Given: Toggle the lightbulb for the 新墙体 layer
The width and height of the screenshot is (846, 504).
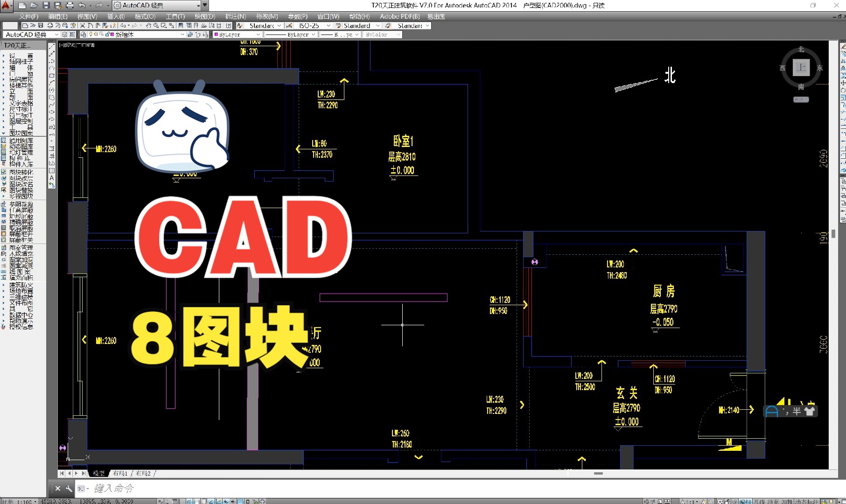Looking at the screenshot, I should click(x=91, y=34).
